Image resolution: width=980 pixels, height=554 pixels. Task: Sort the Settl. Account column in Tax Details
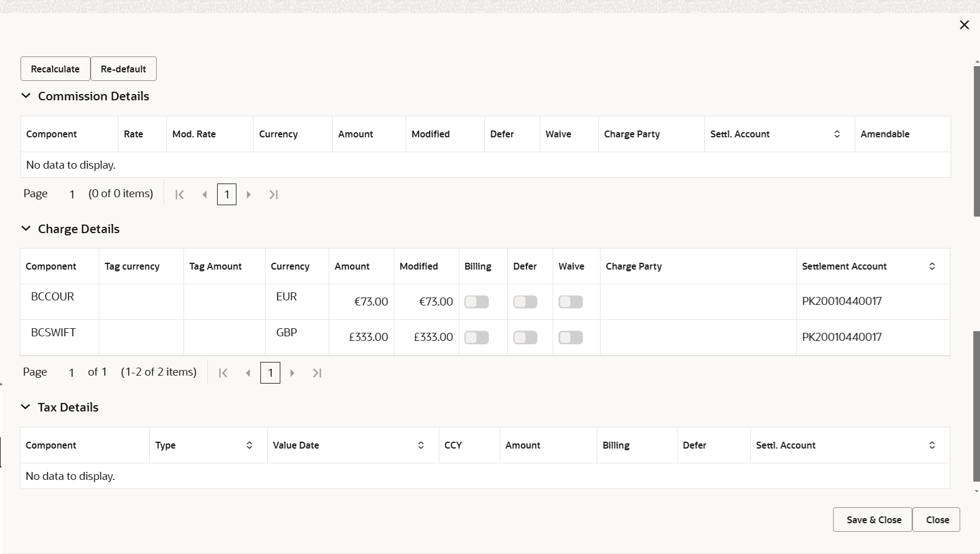tap(933, 445)
